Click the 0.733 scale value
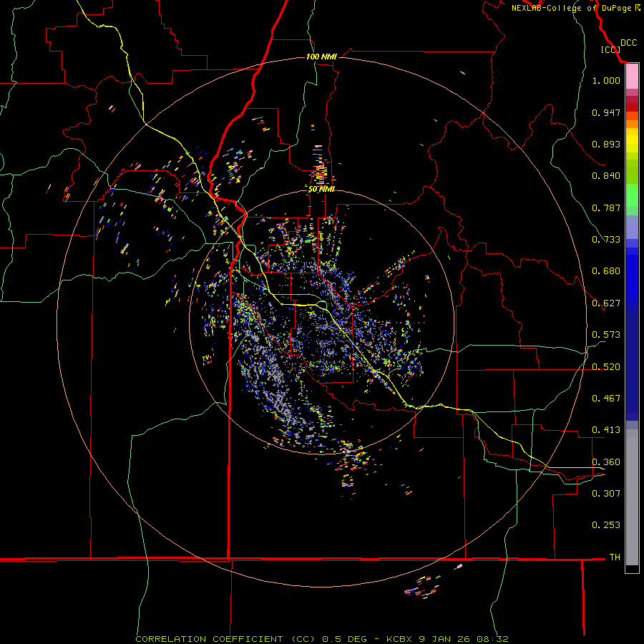Image resolution: width=644 pixels, height=644 pixels. [x=606, y=240]
